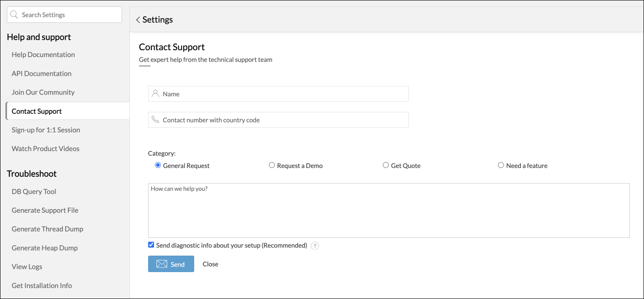644x299 pixels.
Task: Click the phone icon in contact field
Action: tap(155, 120)
